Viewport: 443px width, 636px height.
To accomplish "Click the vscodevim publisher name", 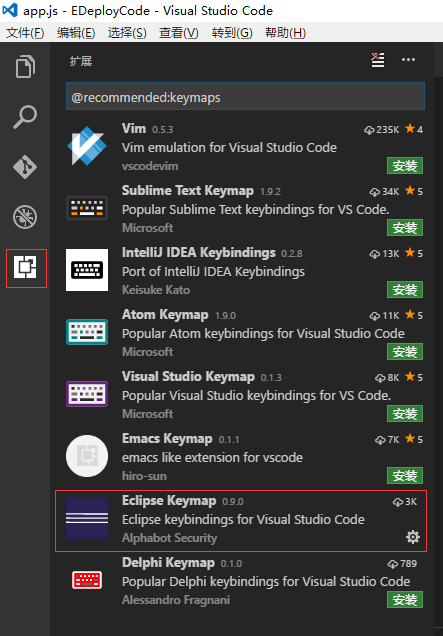I will [150, 166].
